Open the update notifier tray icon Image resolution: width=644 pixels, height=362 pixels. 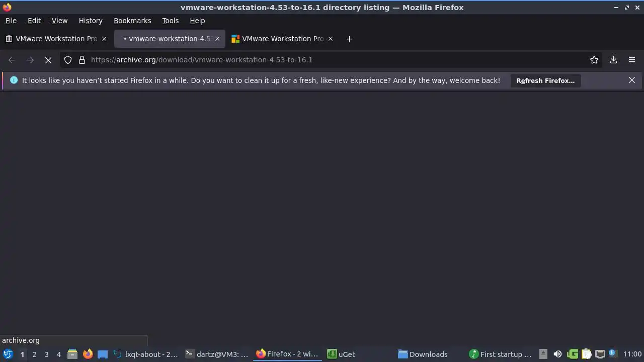point(613,354)
